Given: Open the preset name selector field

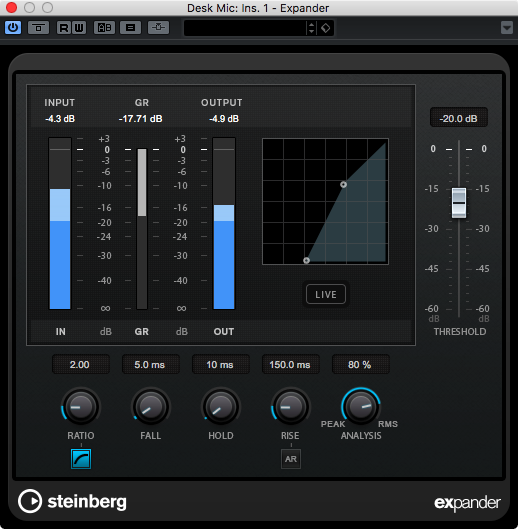Looking at the screenshot, I should point(245,28).
